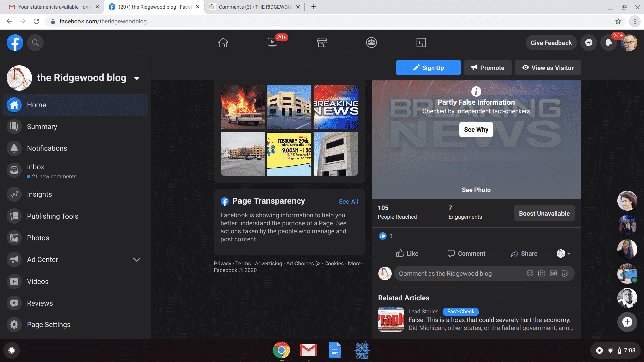The height and width of the screenshot is (362, 644).
Task: Open the Groups icon in top navigation
Action: coord(371,43)
